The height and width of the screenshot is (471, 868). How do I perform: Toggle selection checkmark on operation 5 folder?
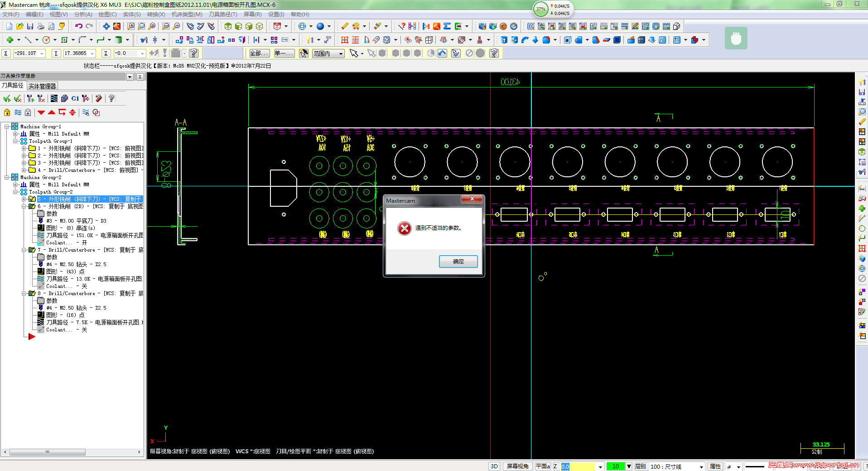click(32, 199)
